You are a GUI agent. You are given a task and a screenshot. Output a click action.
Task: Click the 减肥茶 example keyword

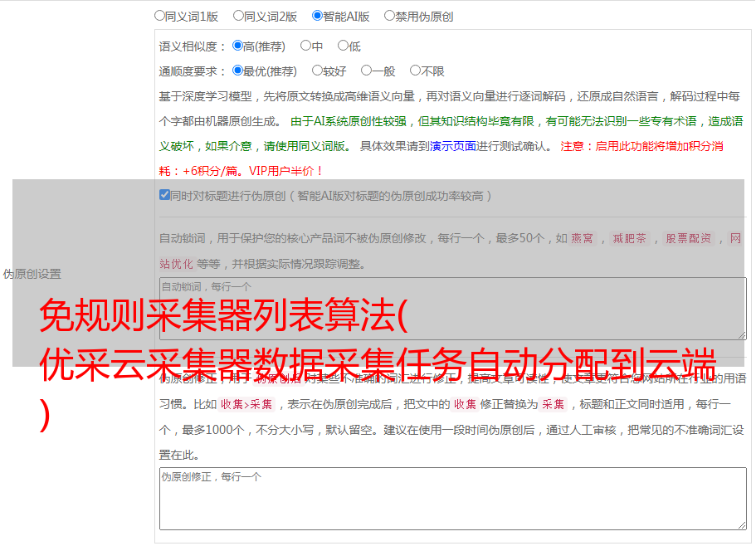tap(630, 238)
